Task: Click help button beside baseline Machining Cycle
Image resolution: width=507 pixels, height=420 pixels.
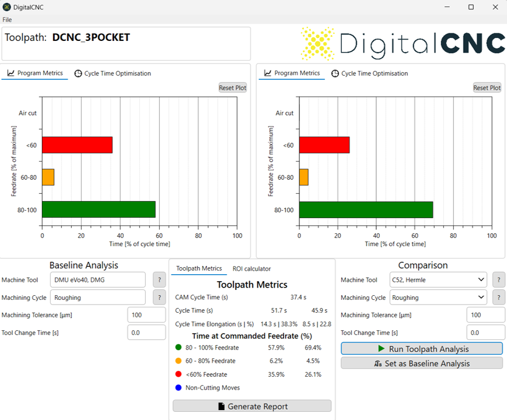Action: [x=159, y=297]
